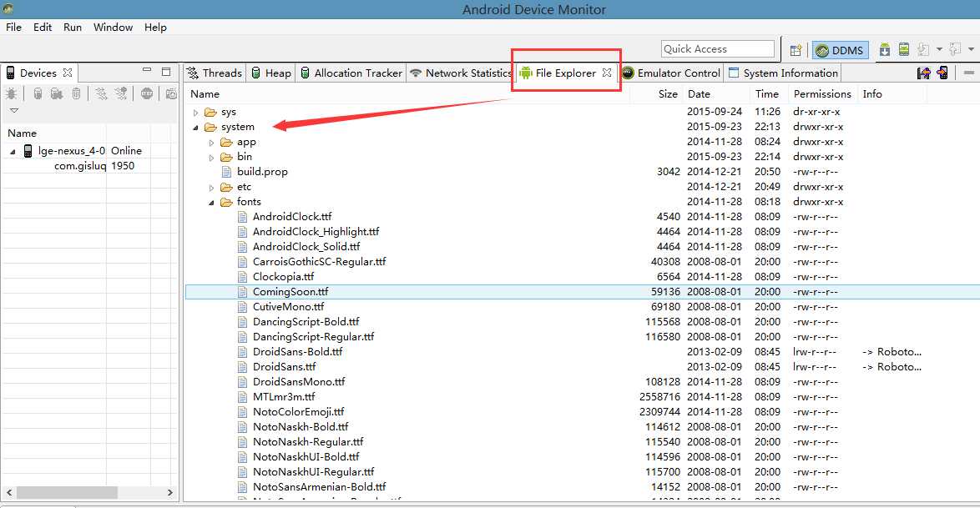Image resolution: width=980 pixels, height=508 pixels.
Task: Click the Start Method Profiling icon
Action: tap(121, 93)
